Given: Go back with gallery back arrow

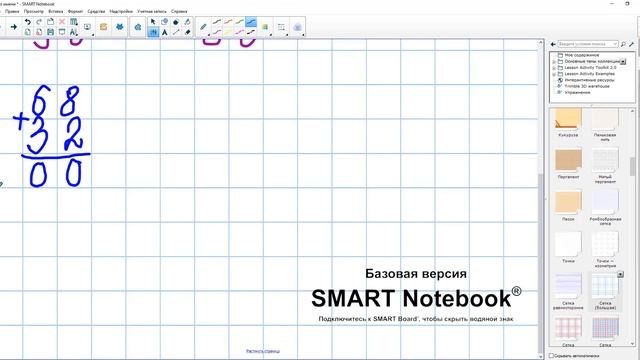Looking at the screenshot, I should pyautogui.click(x=553, y=44).
